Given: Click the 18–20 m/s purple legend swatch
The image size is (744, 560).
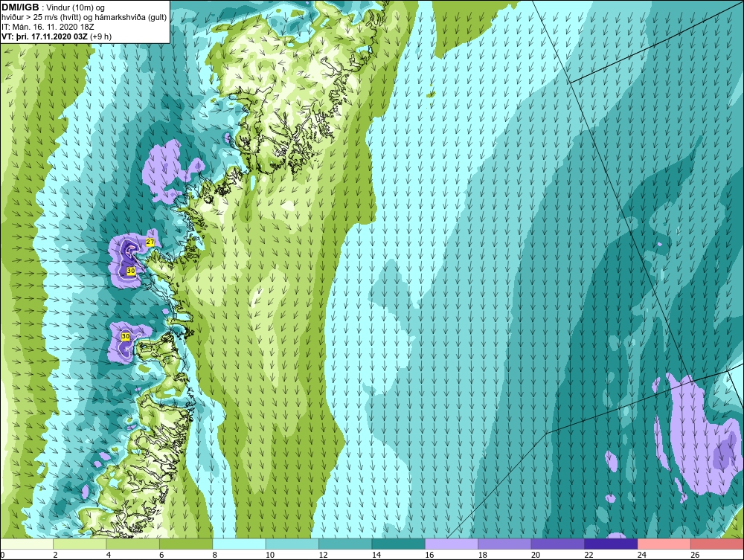Looking at the screenshot, I should 505,544.
